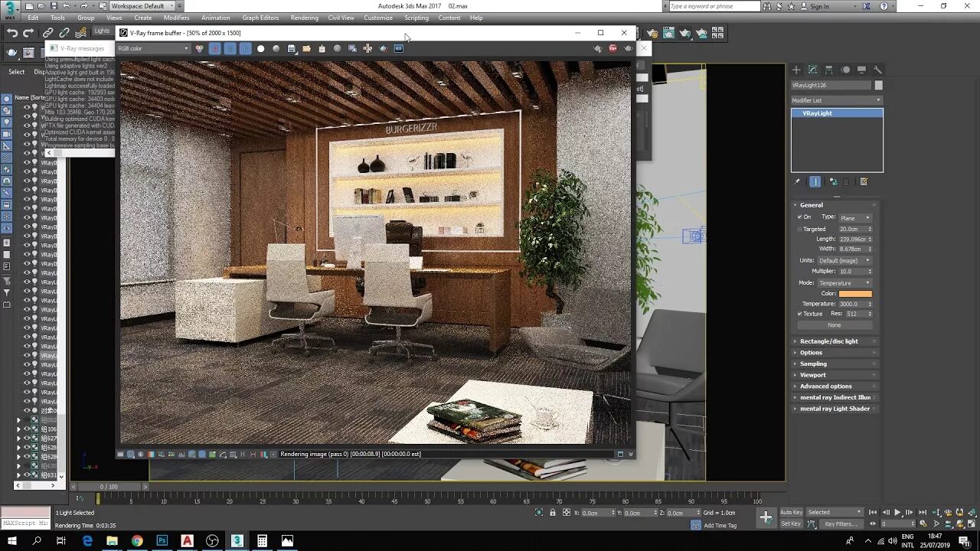Open the Graph Editors menu

260,18
